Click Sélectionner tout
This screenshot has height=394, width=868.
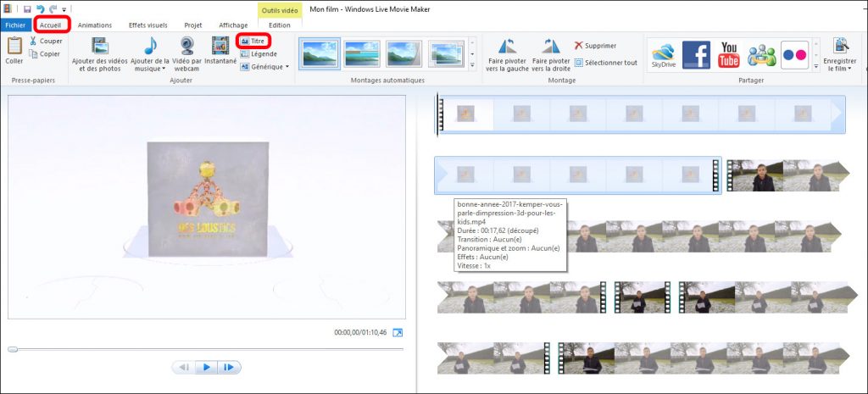606,63
